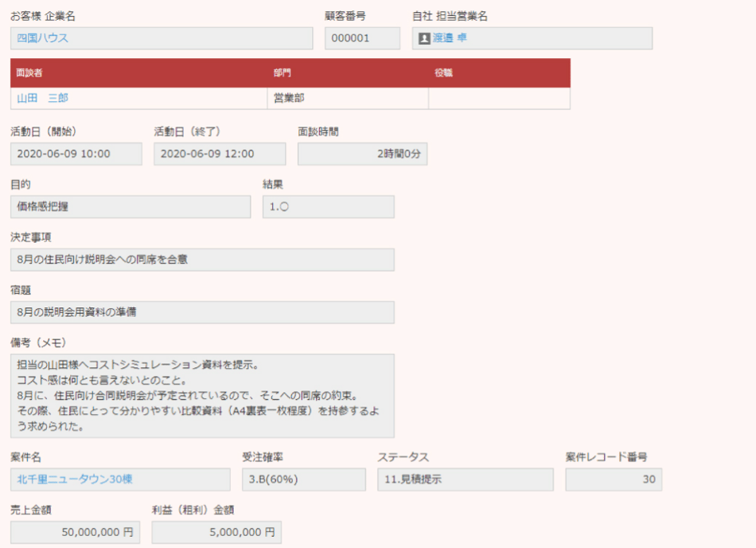Select the 案件レコード番号 field showing 30
756x548 pixels.
613,479
